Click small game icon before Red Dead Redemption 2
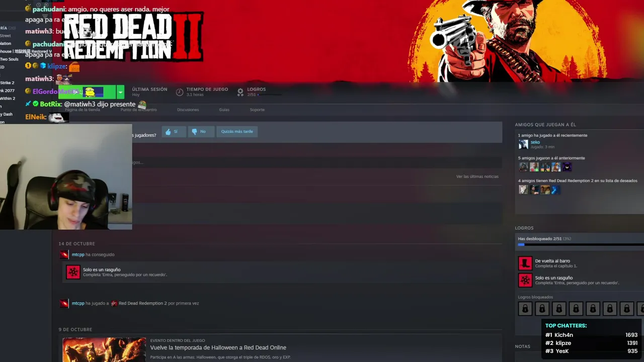Image resolution: width=644 pixels, height=362 pixels. [114, 303]
